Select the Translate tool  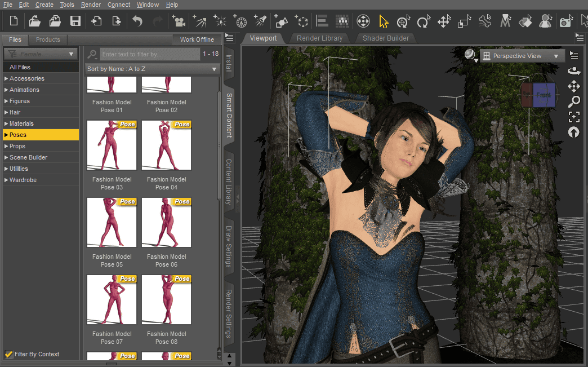click(443, 21)
